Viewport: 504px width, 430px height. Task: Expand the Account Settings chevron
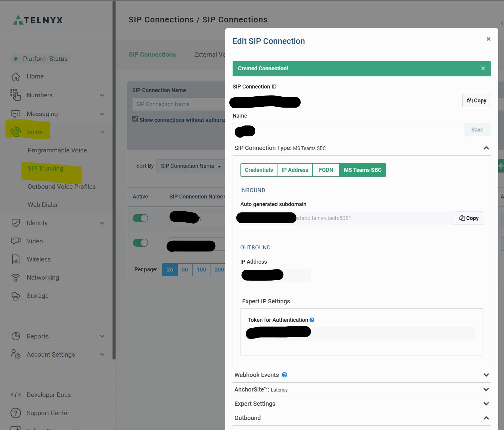point(102,354)
